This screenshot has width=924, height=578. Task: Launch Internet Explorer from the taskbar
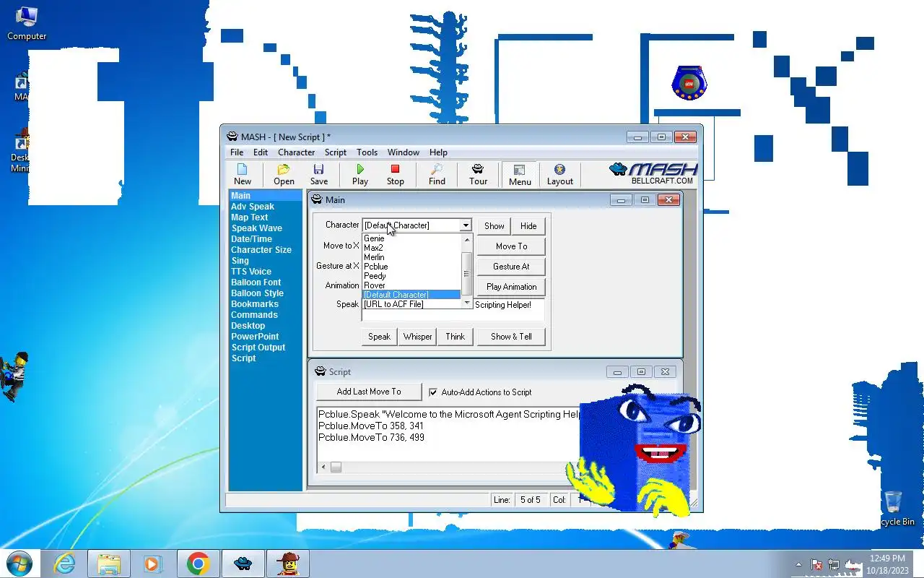tap(65, 564)
